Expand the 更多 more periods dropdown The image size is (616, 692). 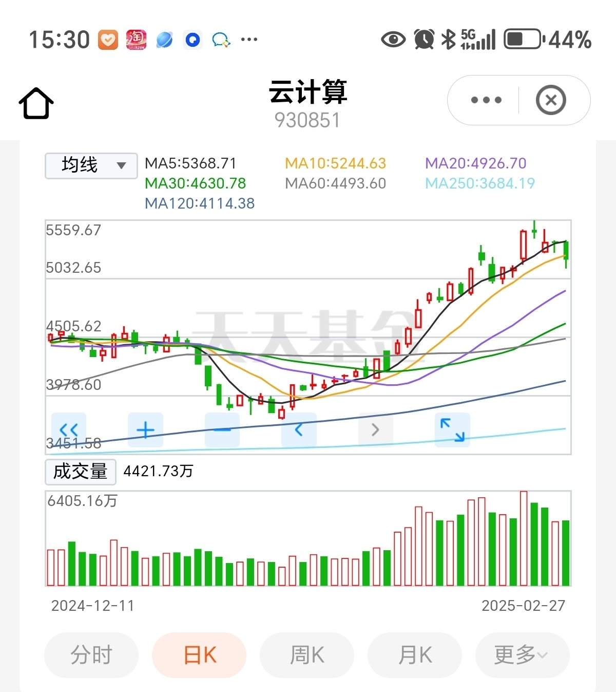click(x=523, y=655)
